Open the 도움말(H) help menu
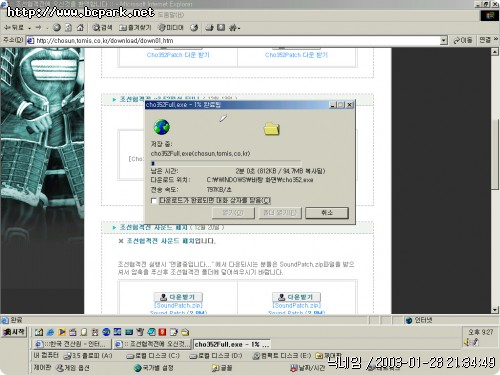 click(x=171, y=15)
